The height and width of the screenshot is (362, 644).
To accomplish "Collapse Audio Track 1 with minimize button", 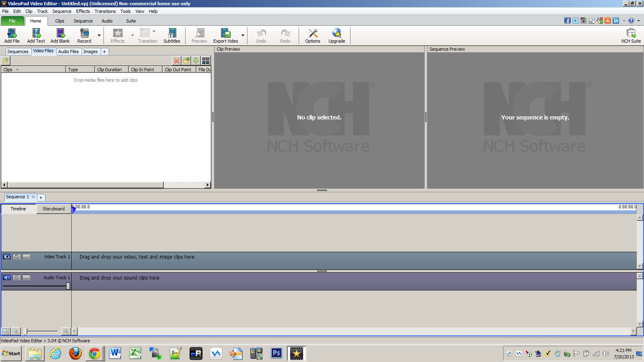I will point(26,278).
